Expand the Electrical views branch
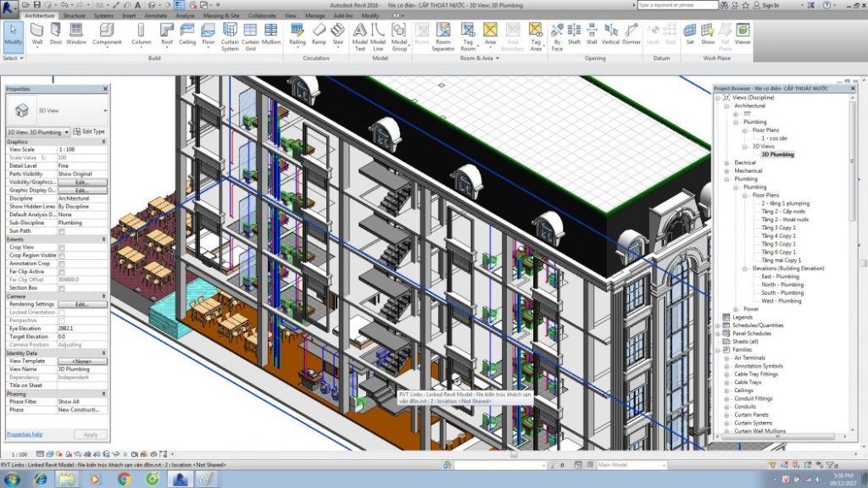Screen dimensions: 868x488 (x=729, y=162)
